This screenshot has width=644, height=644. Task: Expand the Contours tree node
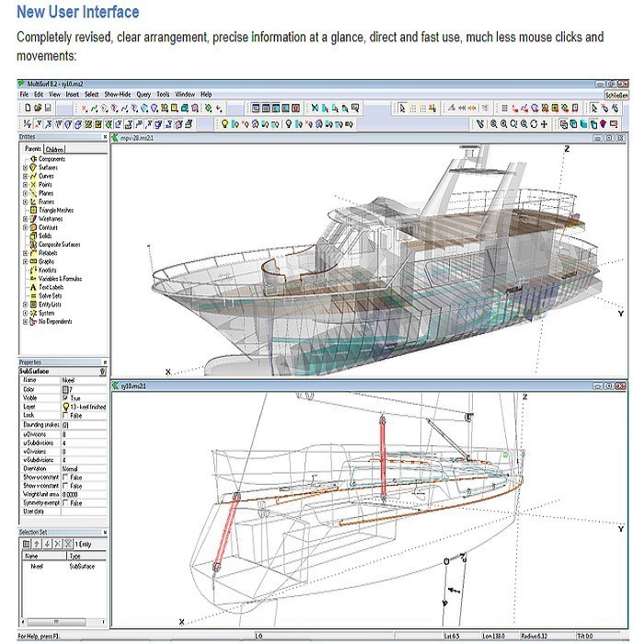click(26, 227)
